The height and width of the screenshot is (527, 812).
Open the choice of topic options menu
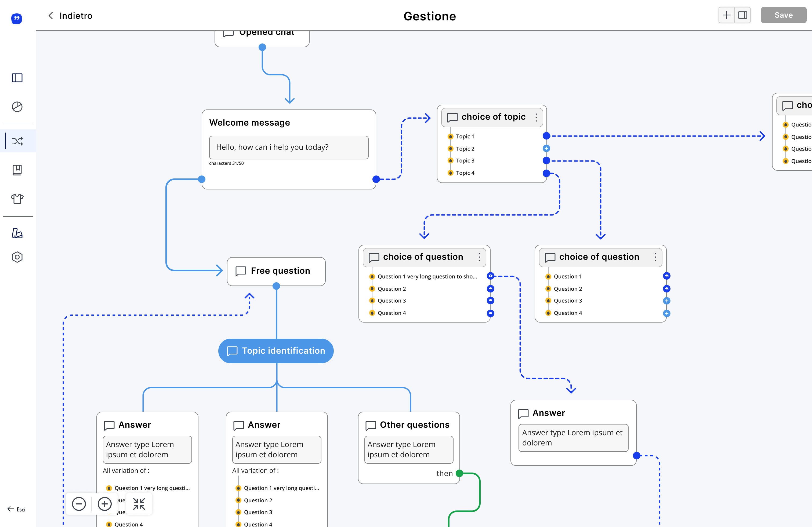pos(536,117)
